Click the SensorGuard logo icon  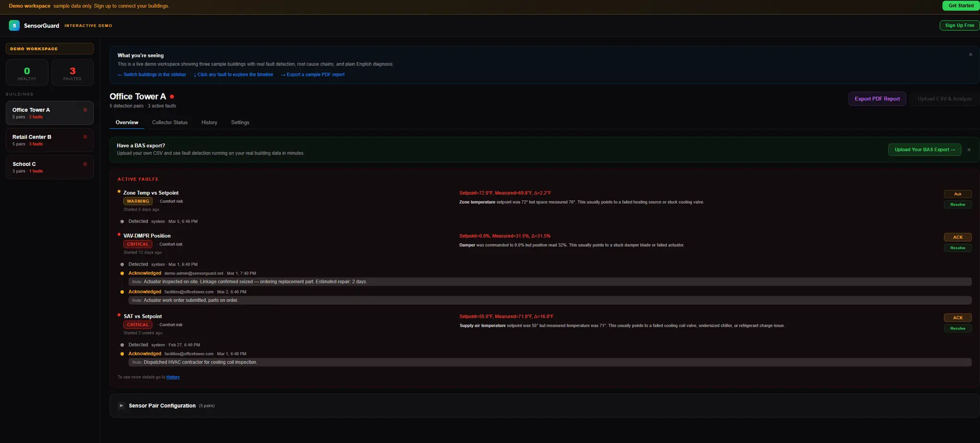(14, 25)
